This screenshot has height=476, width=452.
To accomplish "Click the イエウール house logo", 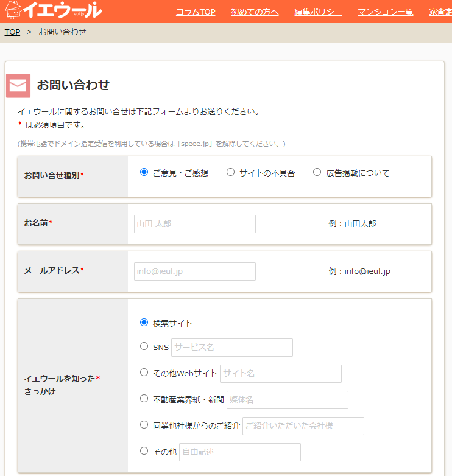I will click(x=54, y=10).
